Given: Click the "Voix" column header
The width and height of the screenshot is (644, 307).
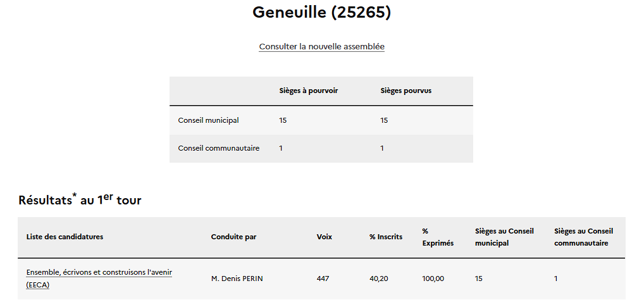Looking at the screenshot, I should click(324, 237).
